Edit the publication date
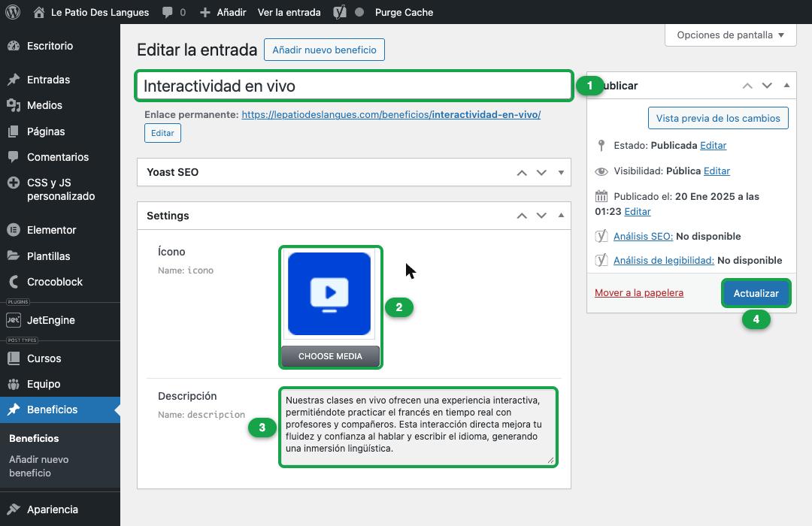This screenshot has height=526, width=812. click(637, 211)
